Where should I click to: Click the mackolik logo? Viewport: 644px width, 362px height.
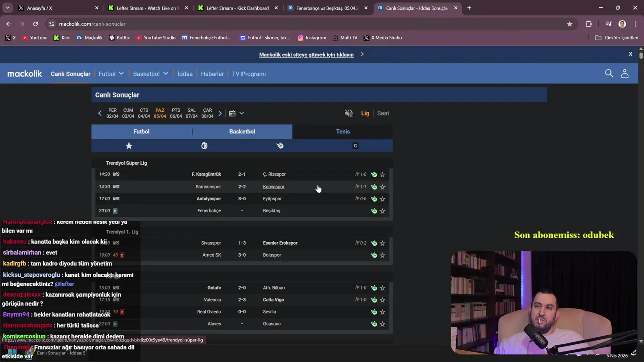25,74
